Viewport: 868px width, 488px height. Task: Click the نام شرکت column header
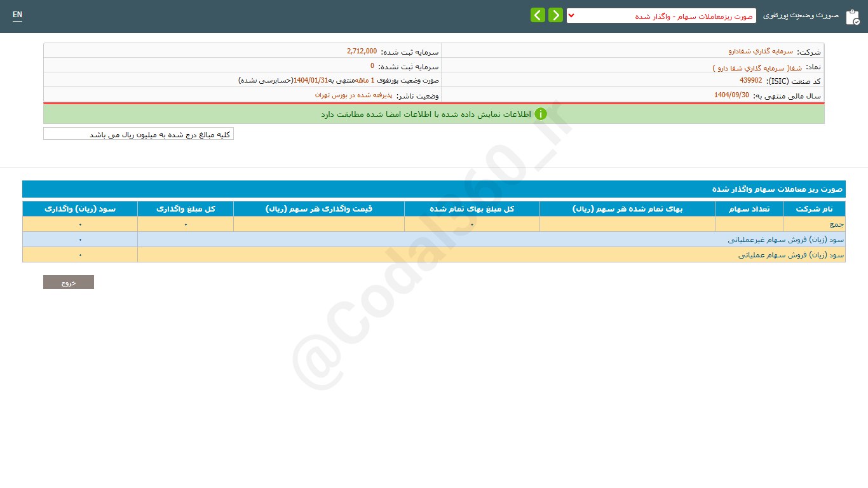tap(814, 209)
